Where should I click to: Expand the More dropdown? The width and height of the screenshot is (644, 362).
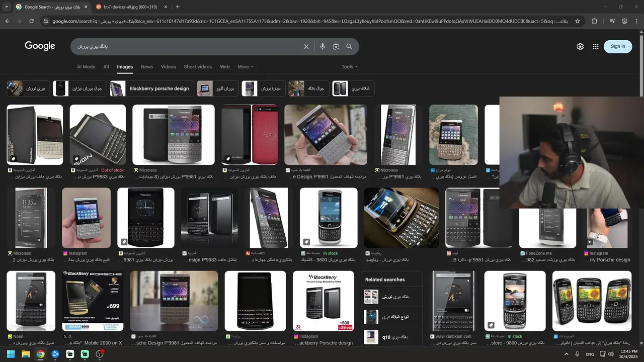pos(246,67)
